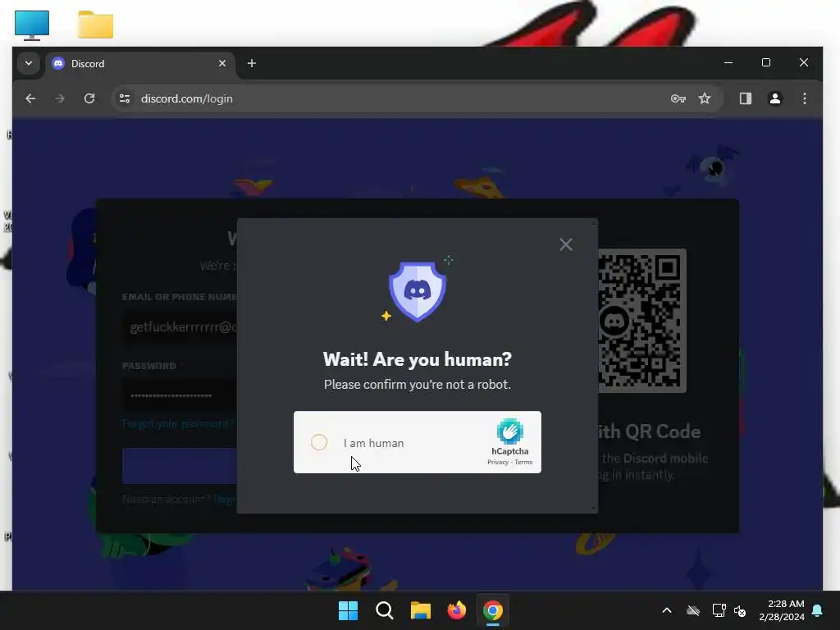The width and height of the screenshot is (840, 630).
Task: Show hidden system tray icons
Action: 667,610
